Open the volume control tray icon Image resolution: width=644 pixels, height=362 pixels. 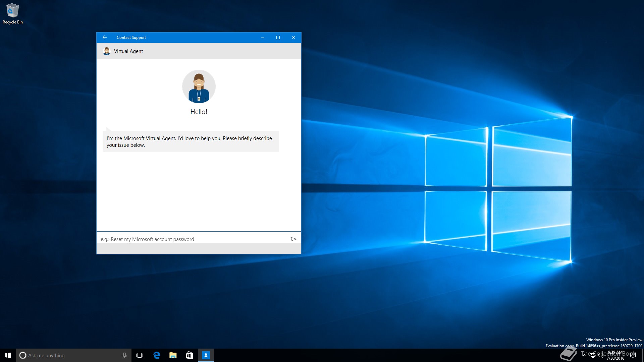point(601,355)
